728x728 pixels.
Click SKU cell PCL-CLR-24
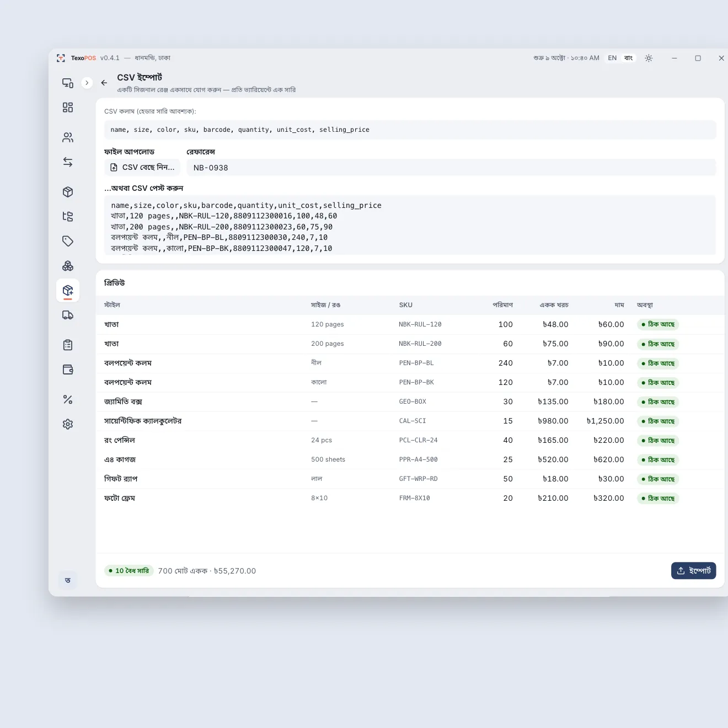(418, 440)
